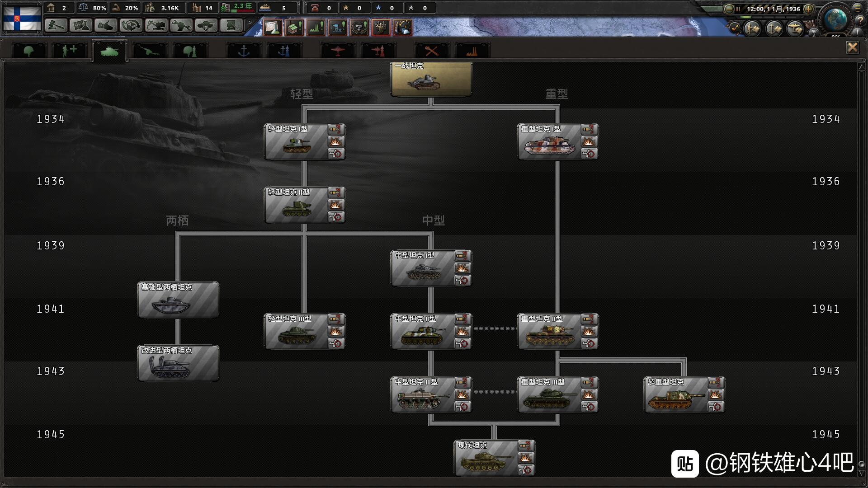Open the Production wrench button
The height and width of the screenshot is (488, 868).
[181, 26]
